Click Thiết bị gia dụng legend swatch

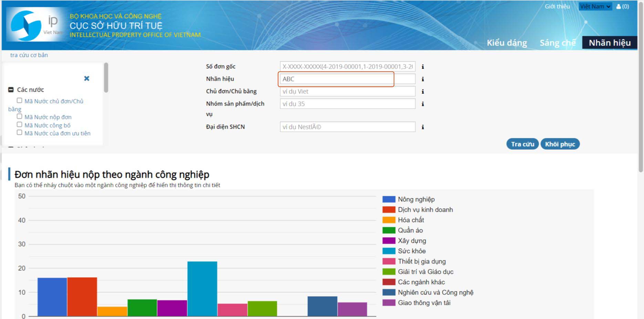[x=389, y=261]
